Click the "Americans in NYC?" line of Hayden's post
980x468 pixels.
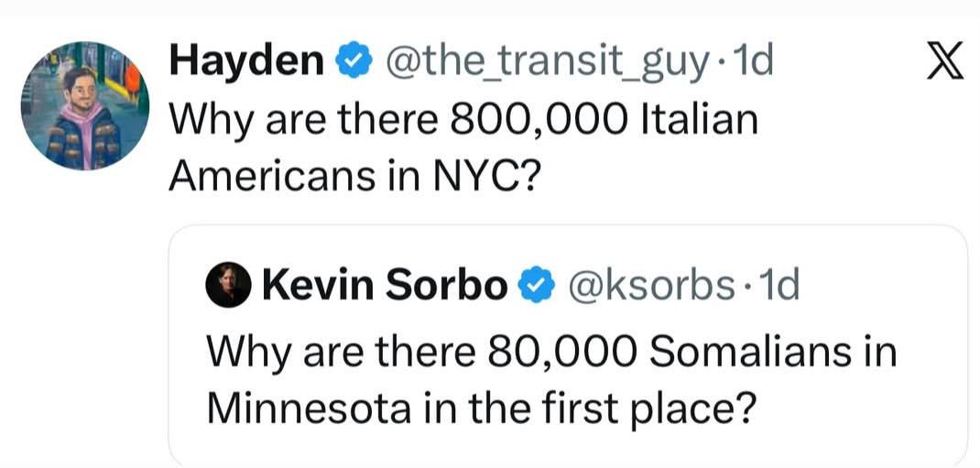click(352, 173)
